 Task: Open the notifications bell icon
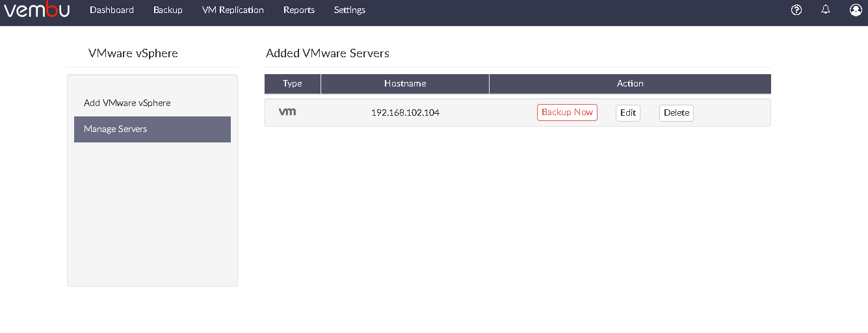click(826, 10)
